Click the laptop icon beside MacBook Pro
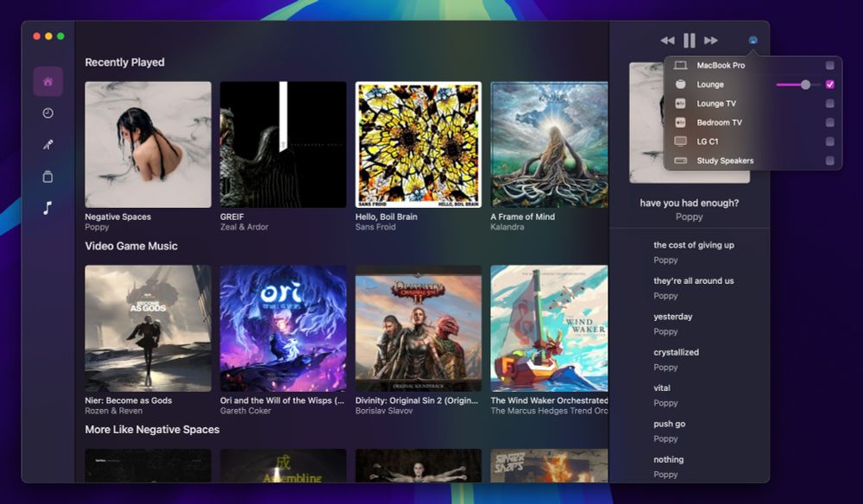Image resolution: width=863 pixels, height=504 pixels. tap(680, 66)
